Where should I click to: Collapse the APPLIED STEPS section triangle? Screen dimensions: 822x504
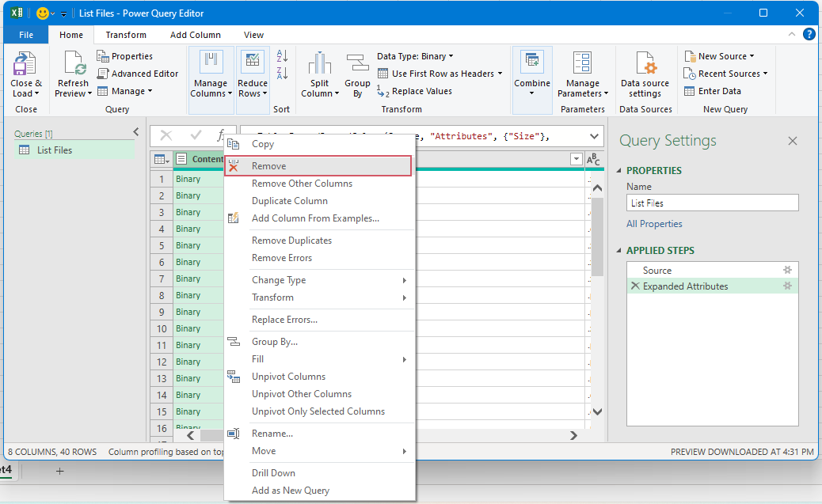pos(618,251)
